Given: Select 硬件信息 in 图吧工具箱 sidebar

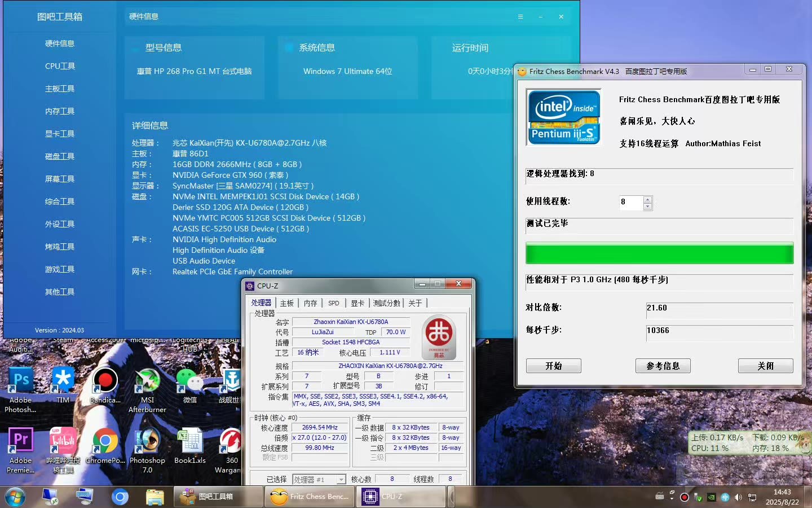Looking at the screenshot, I should click(x=60, y=43).
